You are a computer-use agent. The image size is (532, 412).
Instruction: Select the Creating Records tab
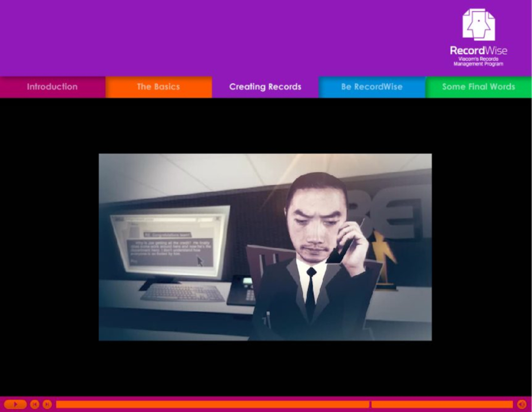265,87
